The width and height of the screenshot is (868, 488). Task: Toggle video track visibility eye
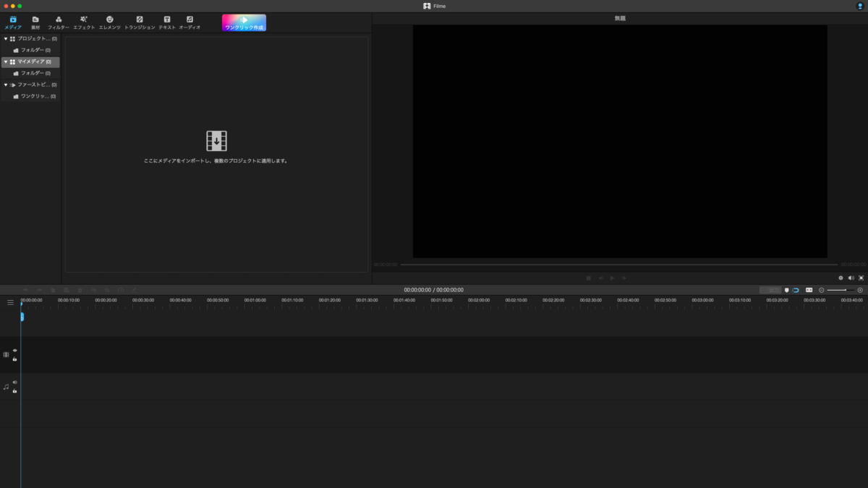(14, 351)
